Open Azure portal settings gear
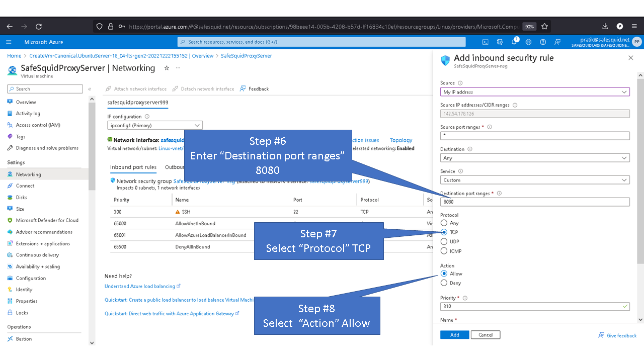Viewport: 644px width, 362px height. 528,42
